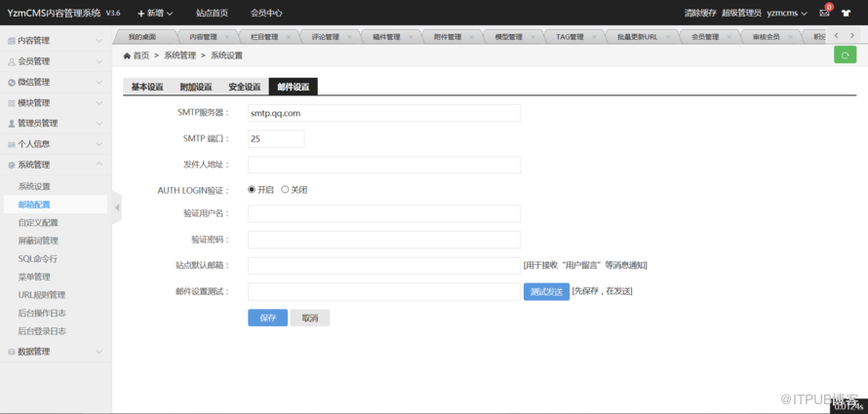Switch to the 安全设置 tab
The height and width of the screenshot is (414, 868).
245,87
